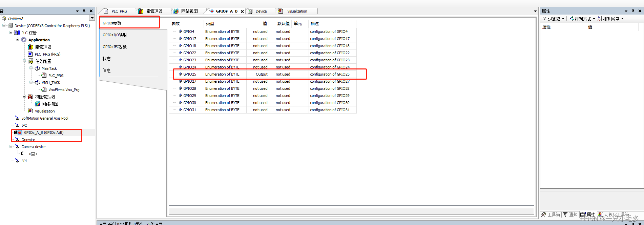644x225 pixels.
Task: Click the GPIO25 parameter diamond icon
Action: pos(180,74)
